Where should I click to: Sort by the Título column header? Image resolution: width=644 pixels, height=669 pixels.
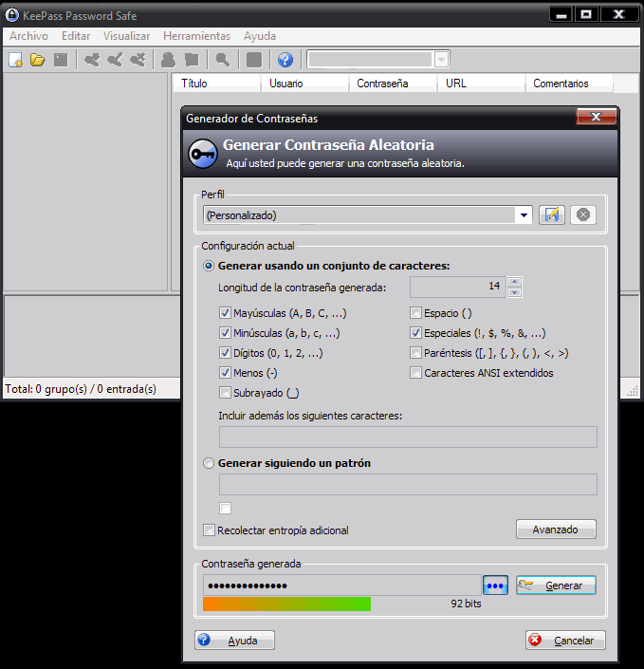tap(216, 84)
